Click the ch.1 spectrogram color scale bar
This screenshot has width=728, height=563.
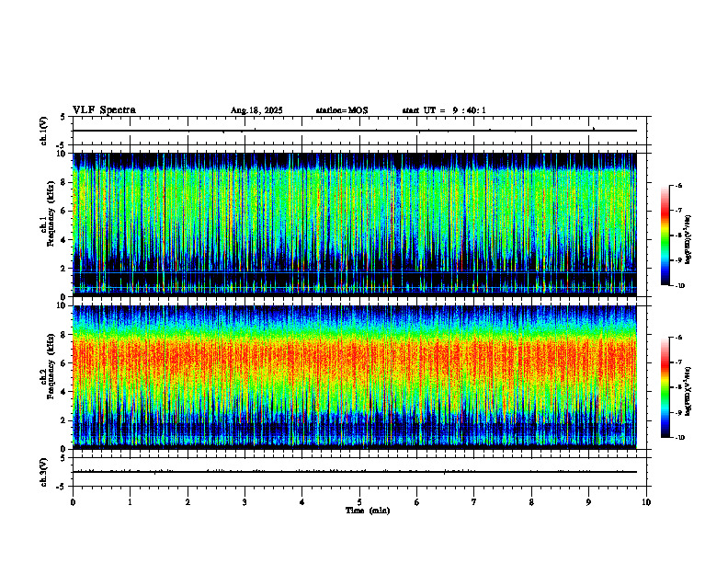click(x=665, y=236)
